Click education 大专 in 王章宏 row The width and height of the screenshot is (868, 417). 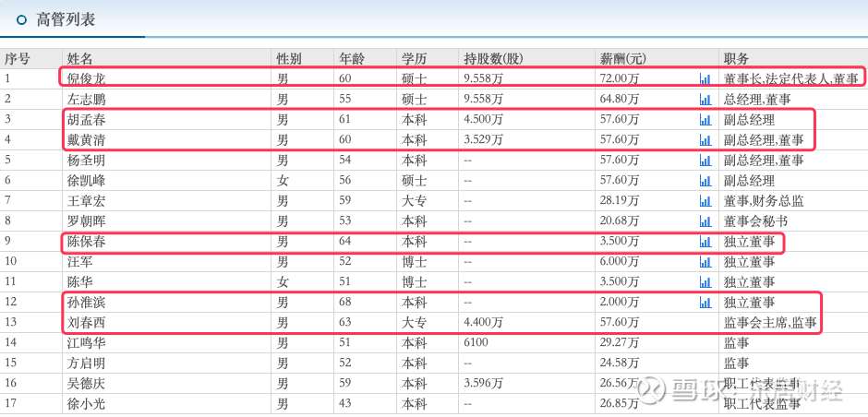415,201
